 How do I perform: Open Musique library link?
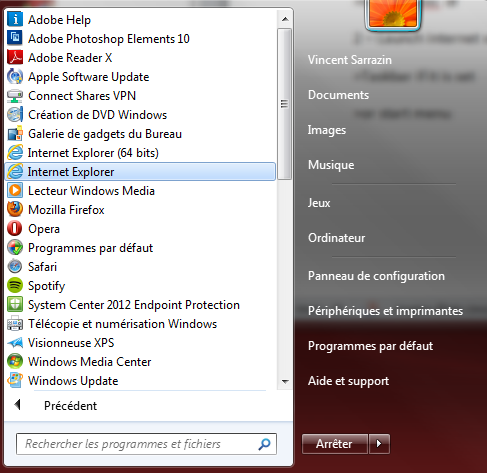pyautogui.click(x=331, y=165)
